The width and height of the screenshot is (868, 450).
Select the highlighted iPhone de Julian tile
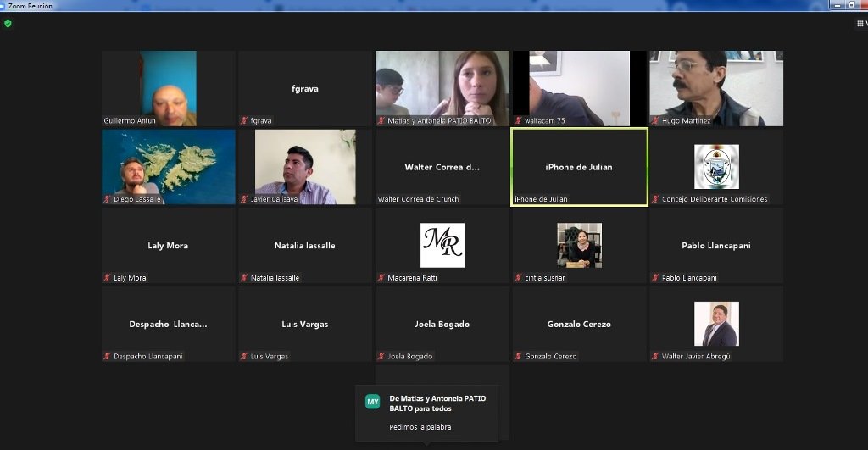[x=579, y=167]
